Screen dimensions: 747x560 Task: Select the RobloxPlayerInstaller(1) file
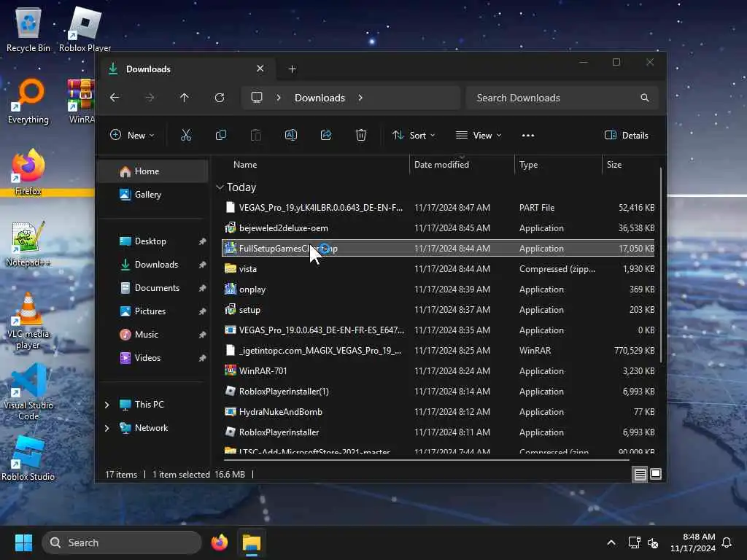coord(438,392)
